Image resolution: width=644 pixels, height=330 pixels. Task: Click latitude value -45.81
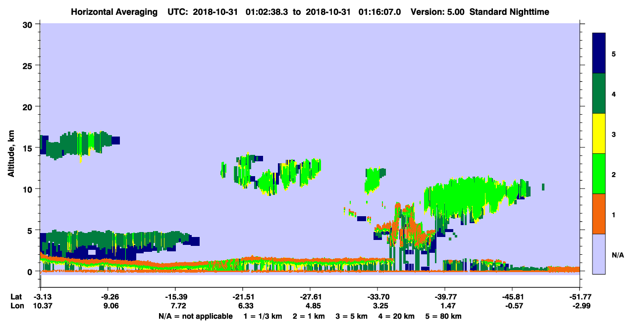[512, 297]
